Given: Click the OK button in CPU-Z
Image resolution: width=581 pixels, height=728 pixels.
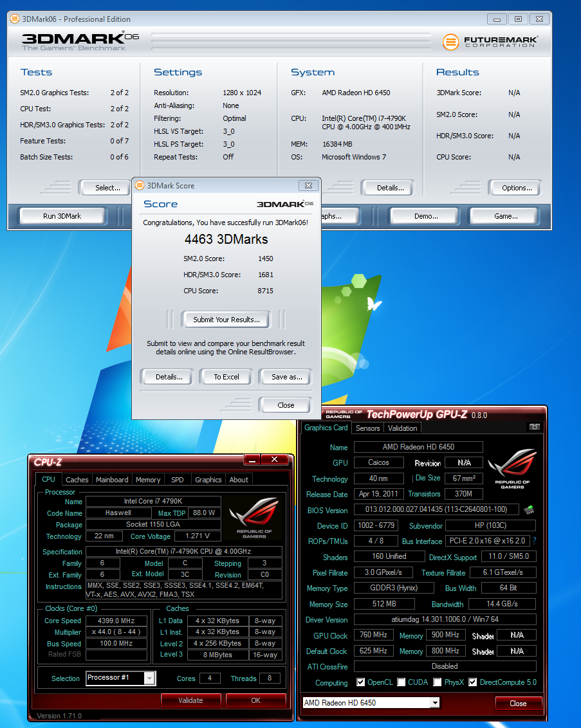Looking at the screenshot, I should (x=256, y=700).
